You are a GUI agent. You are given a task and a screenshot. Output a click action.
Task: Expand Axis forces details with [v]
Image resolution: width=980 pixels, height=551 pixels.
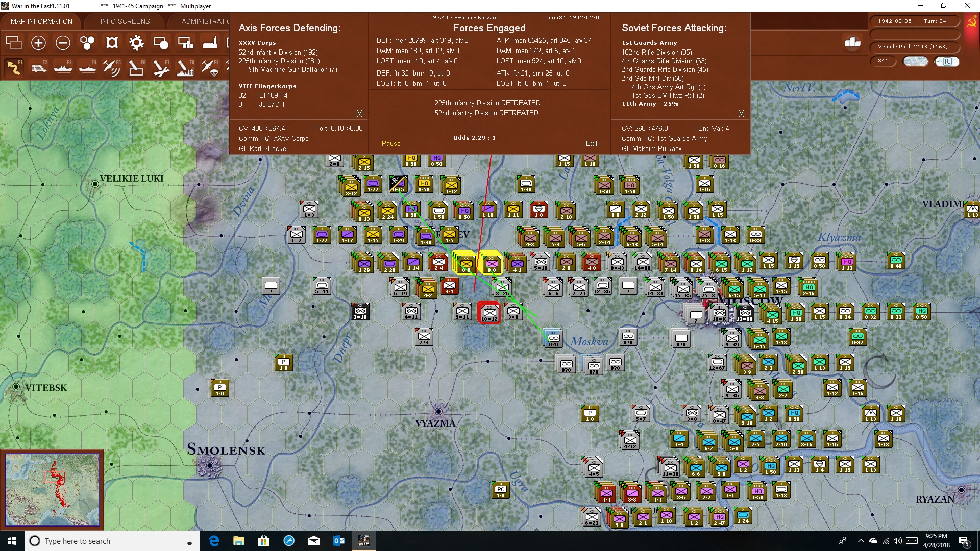click(x=359, y=113)
